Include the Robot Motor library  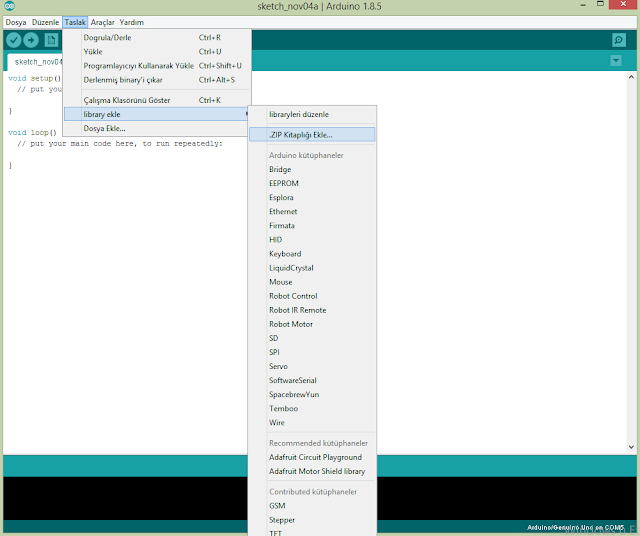(x=312, y=324)
